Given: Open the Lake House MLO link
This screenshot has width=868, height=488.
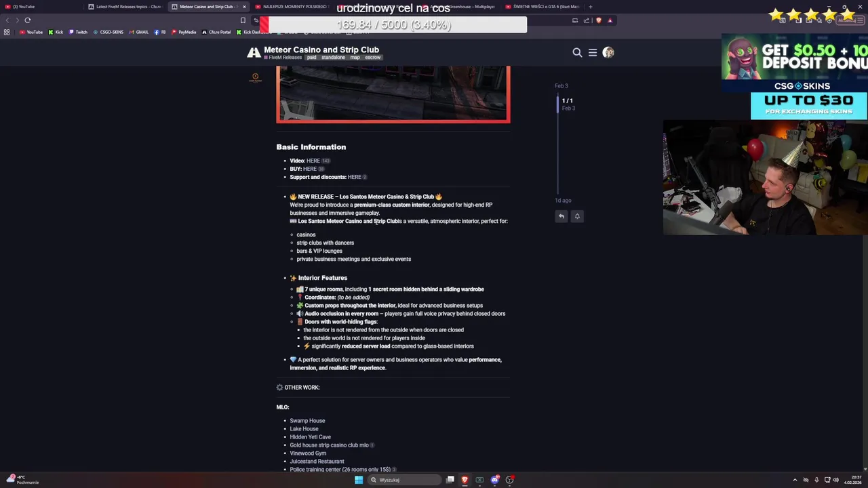Looking at the screenshot, I should 304,429.
